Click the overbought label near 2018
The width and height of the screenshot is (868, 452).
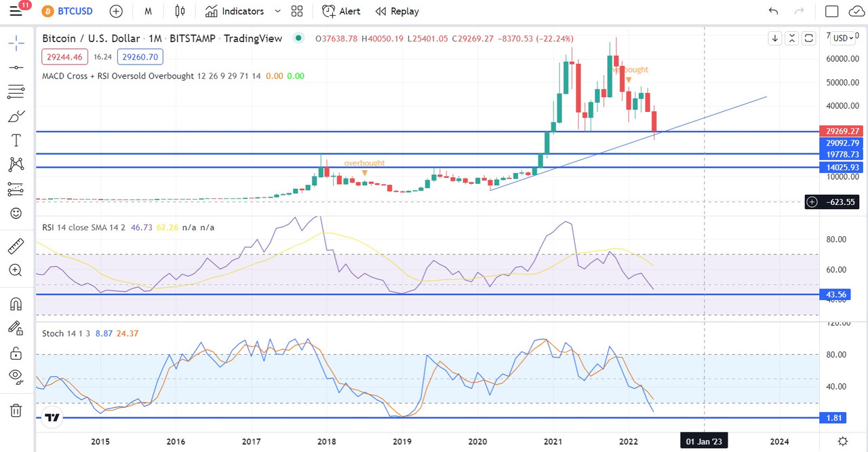364,163
